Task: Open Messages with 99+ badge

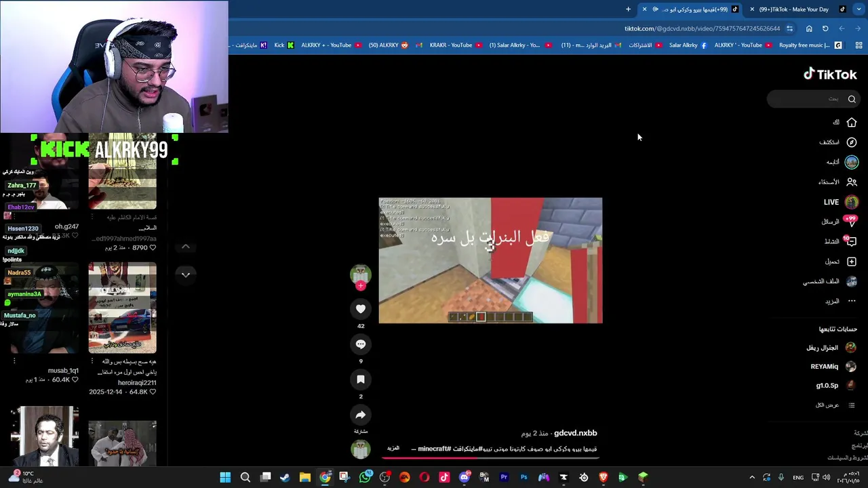Action: (840, 222)
